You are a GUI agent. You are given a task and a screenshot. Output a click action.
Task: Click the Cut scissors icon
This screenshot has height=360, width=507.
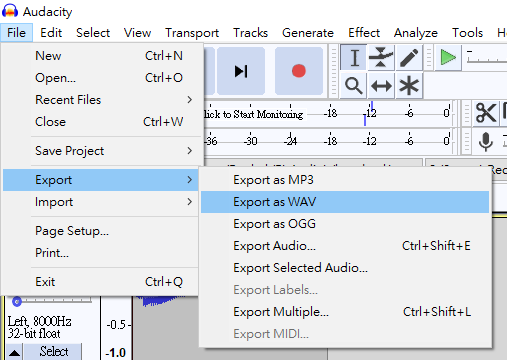[486, 113]
